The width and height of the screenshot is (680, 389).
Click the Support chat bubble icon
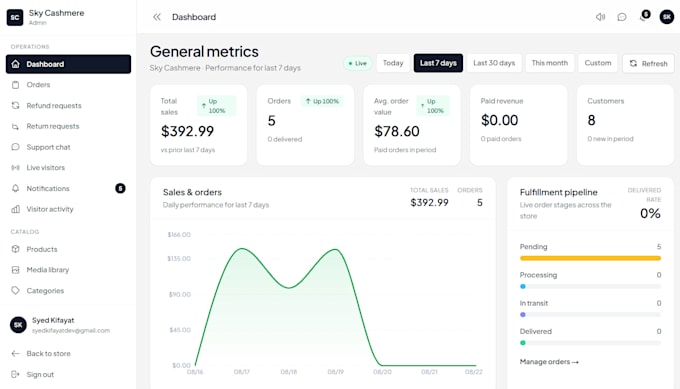[16, 147]
